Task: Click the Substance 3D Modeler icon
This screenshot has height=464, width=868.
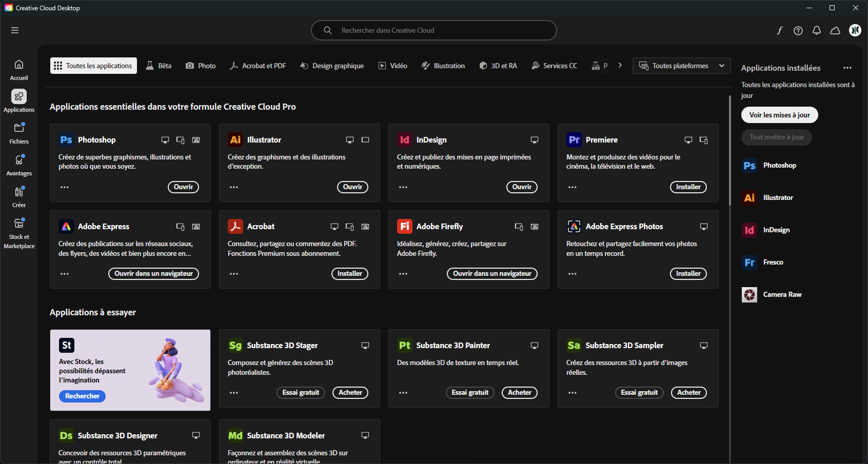Action: click(235, 436)
